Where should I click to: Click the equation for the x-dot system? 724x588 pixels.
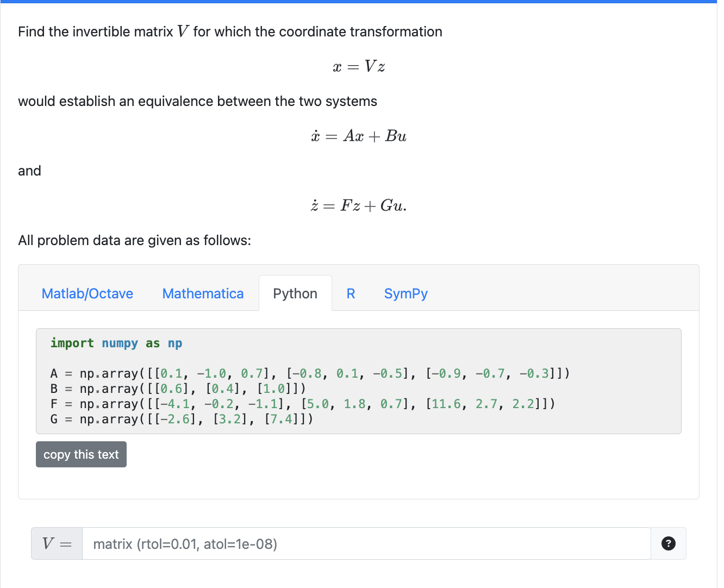pos(359,136)
